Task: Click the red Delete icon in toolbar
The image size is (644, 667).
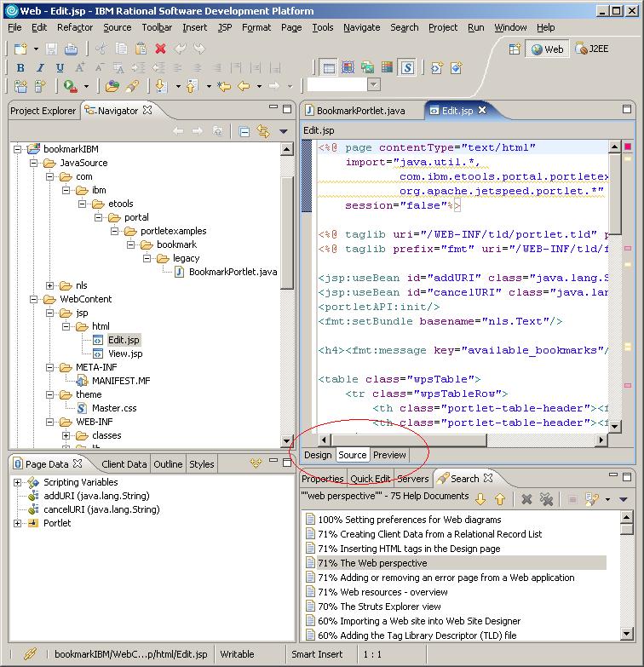Action: 160,49
